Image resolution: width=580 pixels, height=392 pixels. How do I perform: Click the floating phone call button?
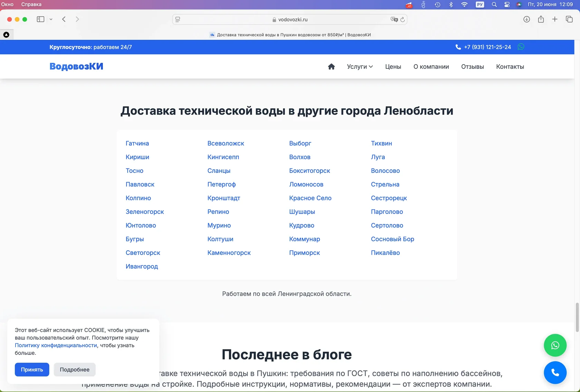tap(555, 373)
